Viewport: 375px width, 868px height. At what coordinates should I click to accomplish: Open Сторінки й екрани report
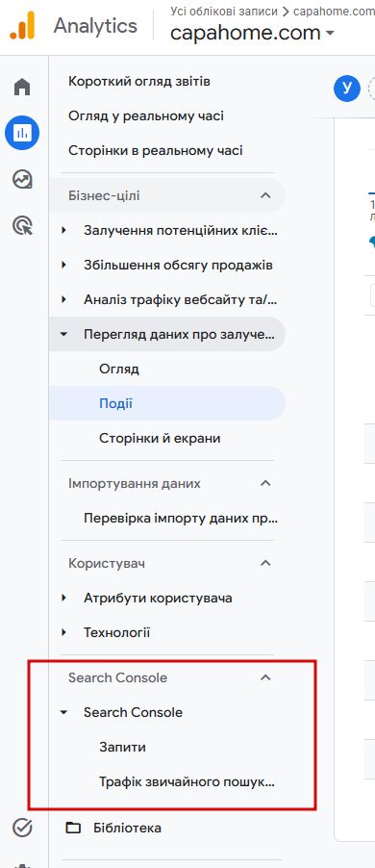click(160, 439)
